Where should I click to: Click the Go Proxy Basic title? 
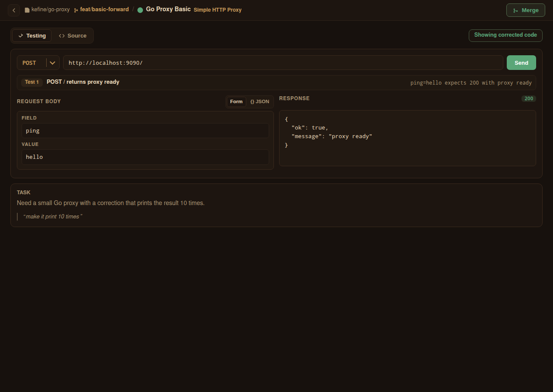pos(168,9)
